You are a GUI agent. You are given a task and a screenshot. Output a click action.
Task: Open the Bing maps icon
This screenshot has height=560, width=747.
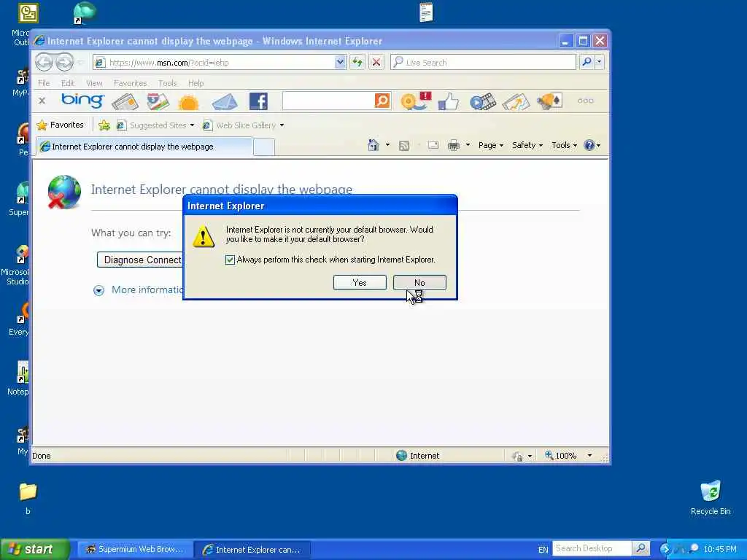158,101
